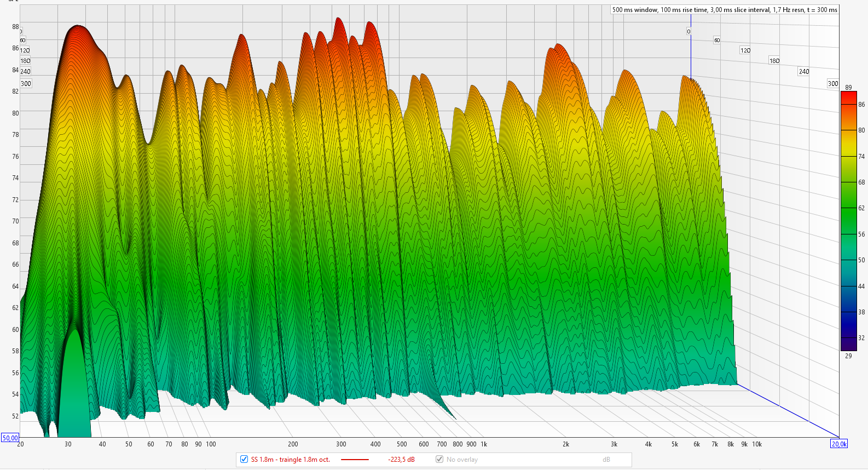
Task: Select the 300 ms label on right time axis
Action: (x=832, y=84)
